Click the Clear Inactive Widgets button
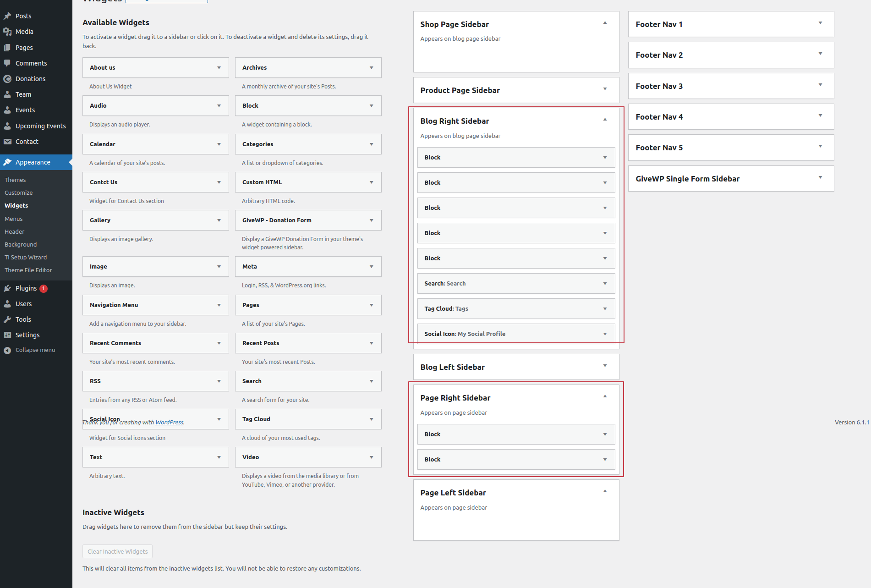Image resolution: width=871 pixels, height=588 pixels. (x=117, y=551)
